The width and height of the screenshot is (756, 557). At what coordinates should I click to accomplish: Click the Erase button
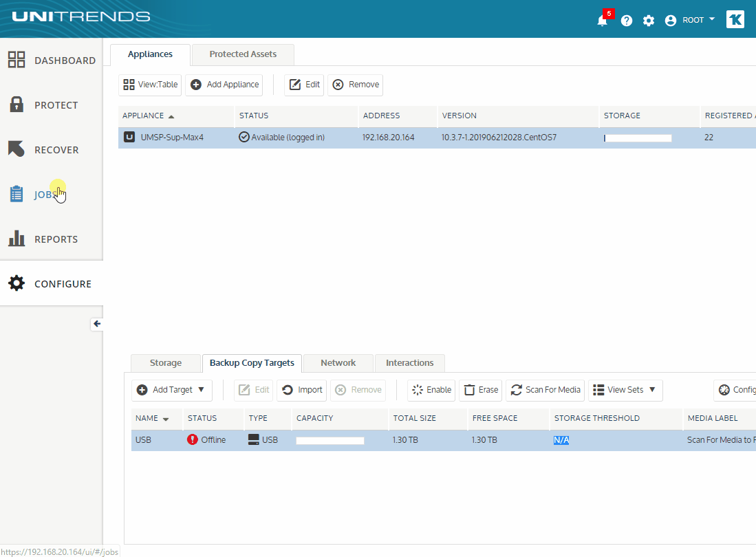pos(480,390)
